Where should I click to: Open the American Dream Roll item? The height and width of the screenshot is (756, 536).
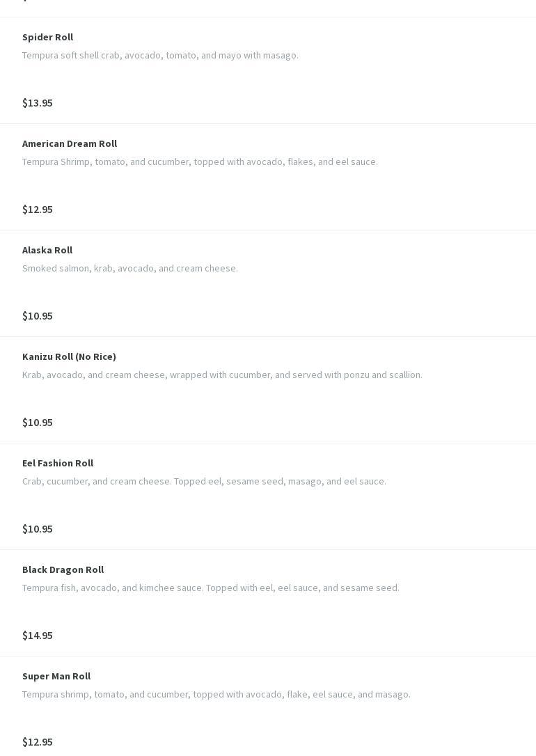tap(70, 143)
